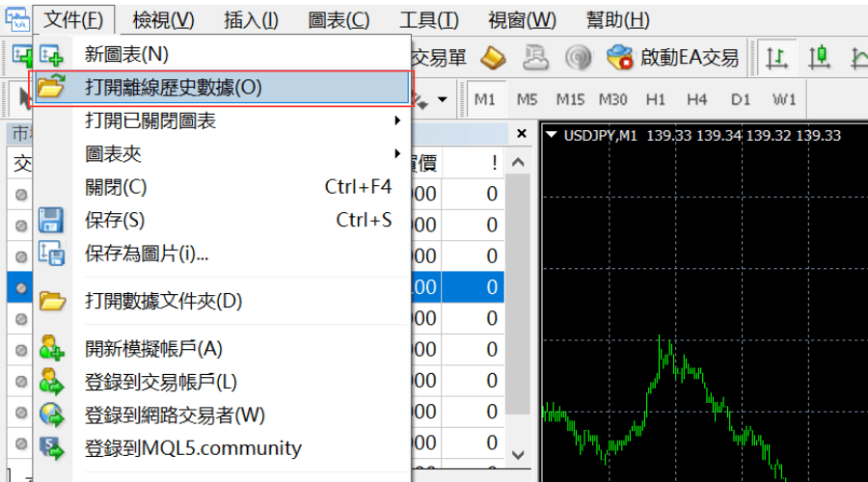Click the open folder icon beside 打開離線歷史數據

pos(51,87)
